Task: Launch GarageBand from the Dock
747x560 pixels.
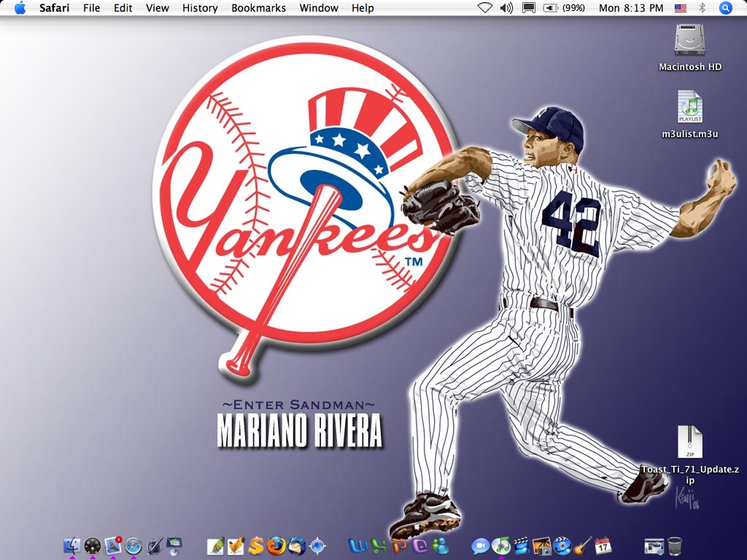Action: tap(583, 545)
